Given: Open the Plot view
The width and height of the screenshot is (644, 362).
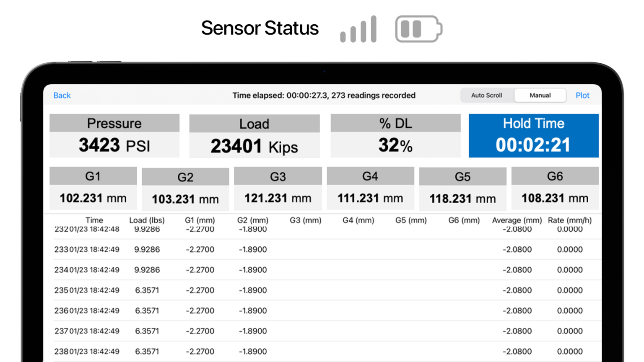Looking at the screenshot, I should tap(582, 96).
